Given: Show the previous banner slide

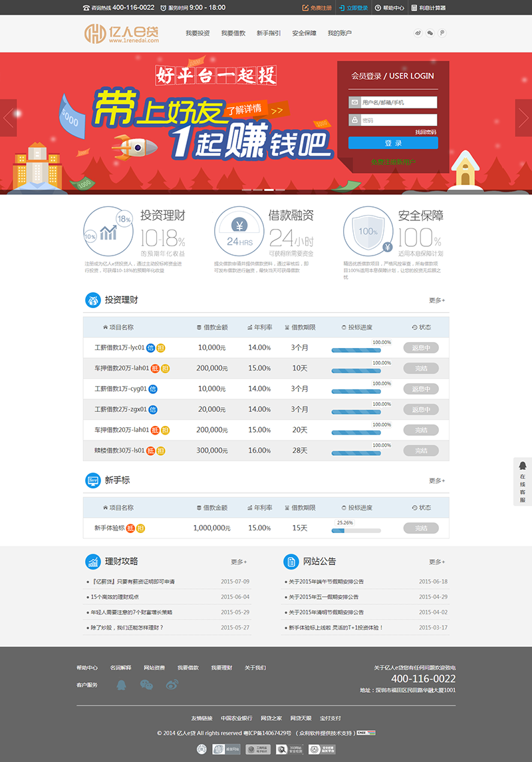Looking at the screenshot, I should point(8,118).
